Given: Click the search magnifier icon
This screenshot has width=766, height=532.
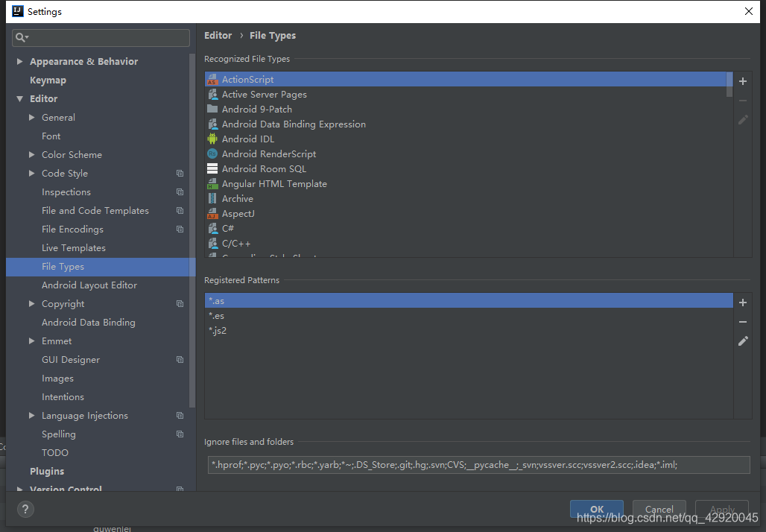Looking at the screenshot, I should pyautogui.click(x=22, y=37).
